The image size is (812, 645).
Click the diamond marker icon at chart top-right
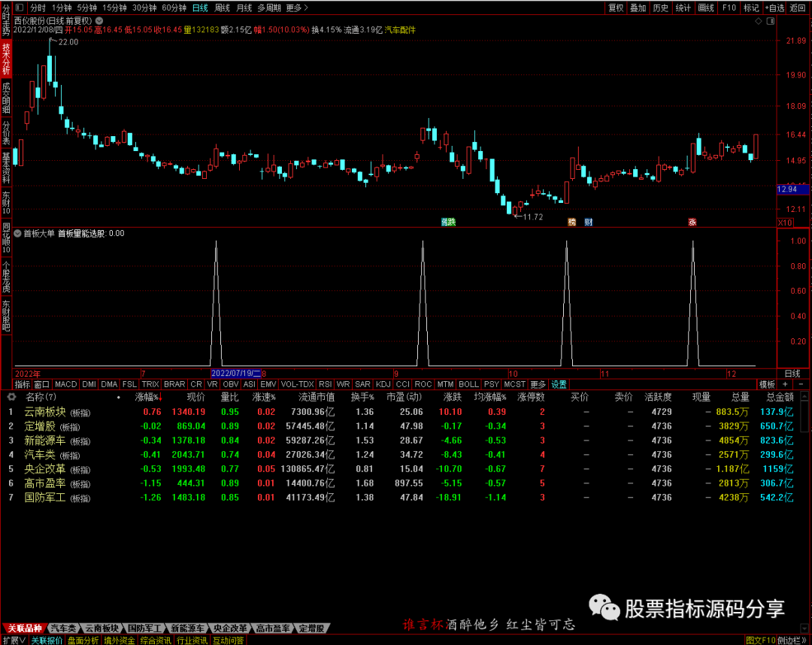[x=758, y=21]
